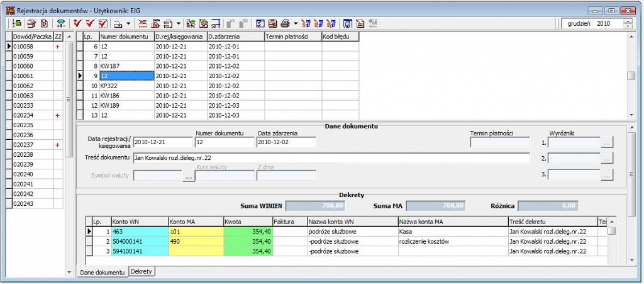
Task: Open browse button next to Wyróżniki field 2
Action: click(607, 157)
